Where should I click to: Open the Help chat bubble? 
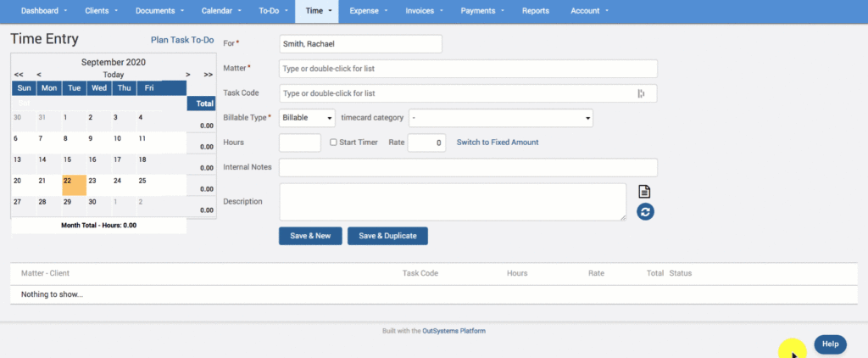(x=830, y=344)
